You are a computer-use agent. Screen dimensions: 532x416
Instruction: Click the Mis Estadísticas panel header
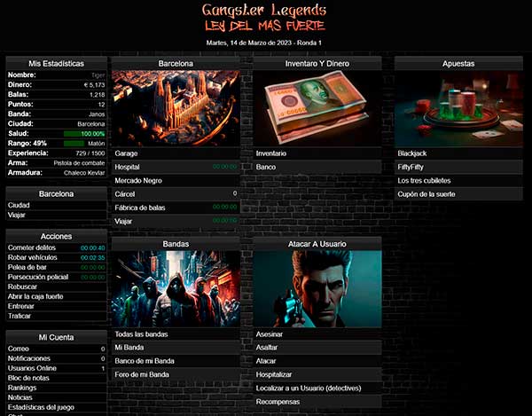57,64
